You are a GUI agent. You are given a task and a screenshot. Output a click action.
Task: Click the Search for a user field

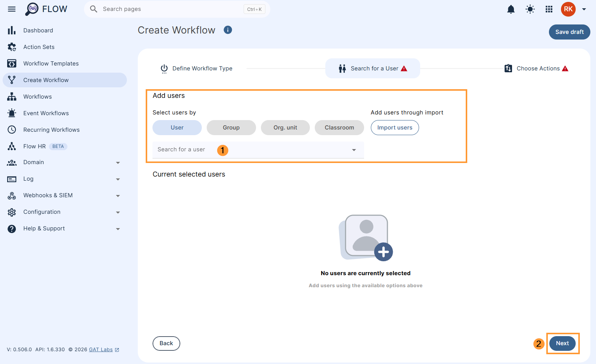258,150
